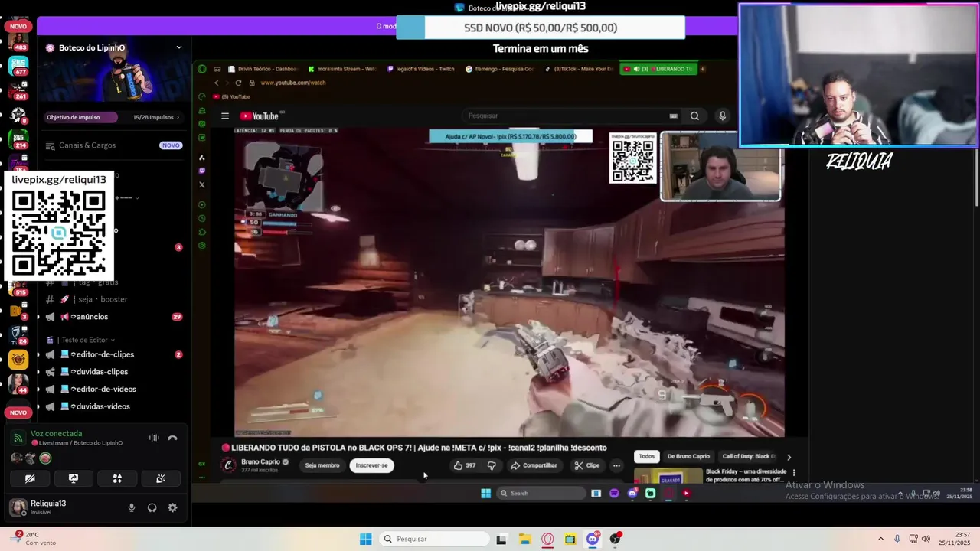Open Discord from the taskbar
The height and width of the screenshot is (551, 980).
click(x=593, y=539)
